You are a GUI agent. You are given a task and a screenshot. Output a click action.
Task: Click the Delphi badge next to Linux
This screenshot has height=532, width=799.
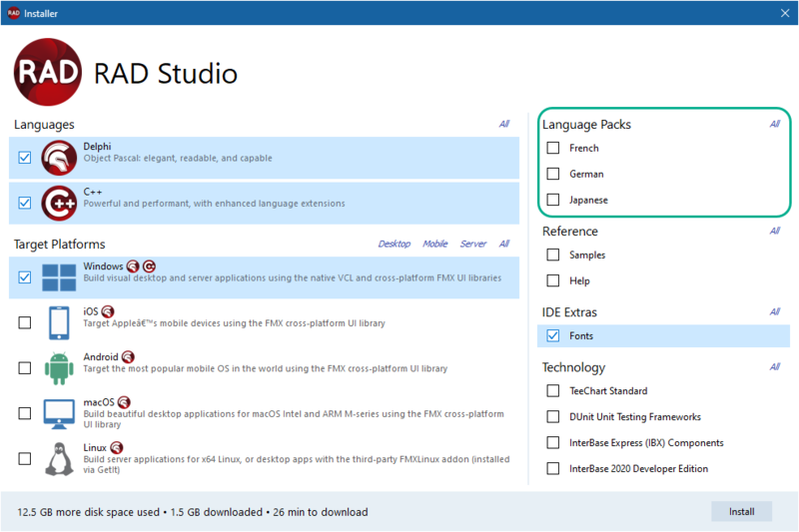(x=116, y=447)
